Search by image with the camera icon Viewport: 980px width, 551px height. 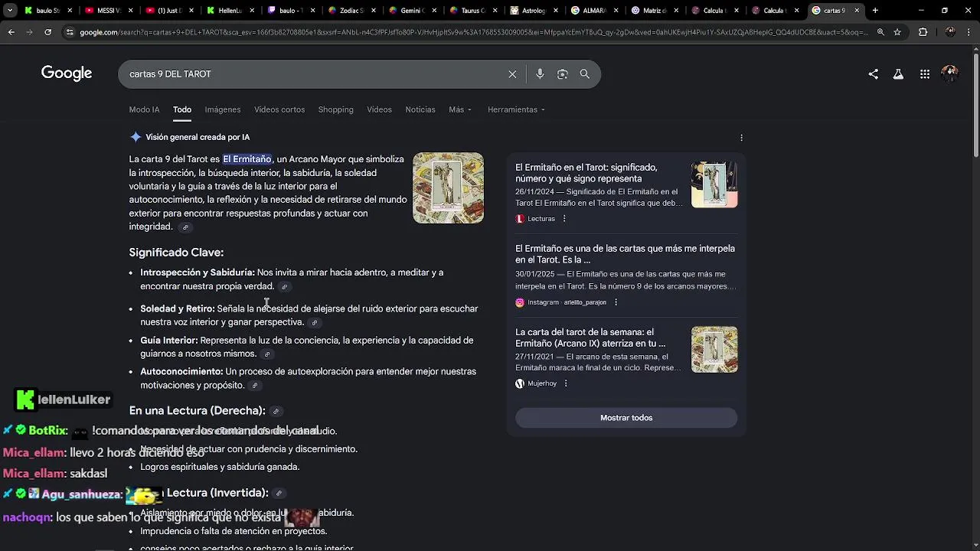[563, 74]
